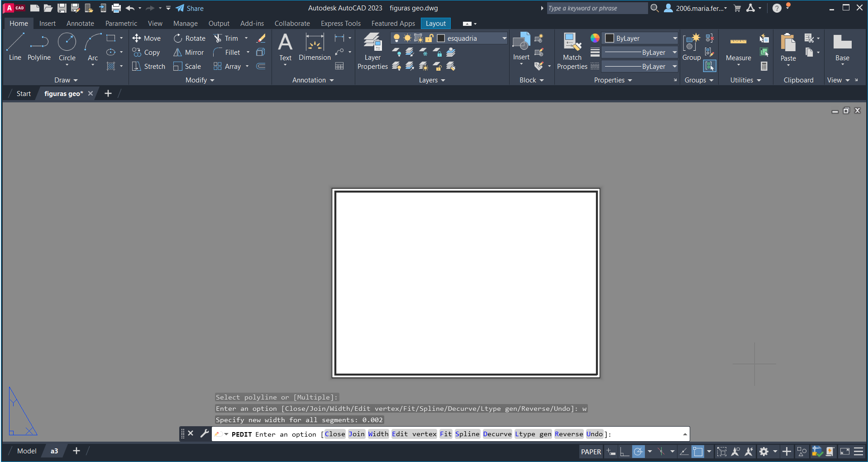This screenshot has height=462, width=868.
Task: Toggle Ortho mode in status bar
Action: point(625,452)
